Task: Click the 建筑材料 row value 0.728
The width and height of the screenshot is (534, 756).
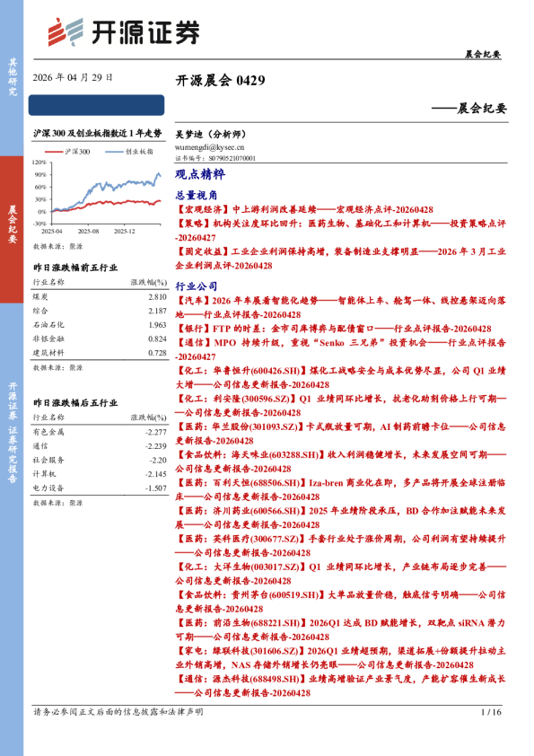Action: (x=157, y=353)
